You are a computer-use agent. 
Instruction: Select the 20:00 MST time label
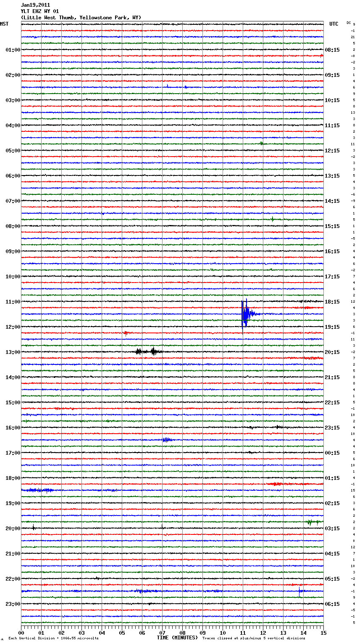(x=13, y=529)
